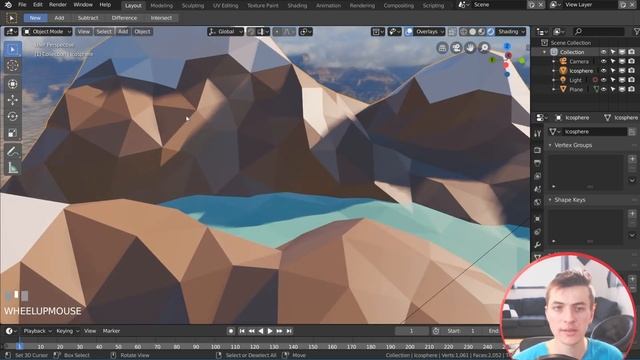Viewport: 640px width, 360px height.
Task: Select the Cursor tool
Action: (x=13, y=65)
